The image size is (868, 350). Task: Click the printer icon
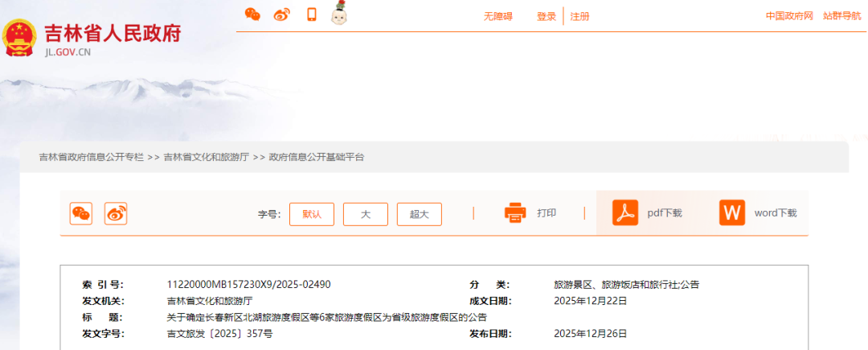click(x=515, y=213)
